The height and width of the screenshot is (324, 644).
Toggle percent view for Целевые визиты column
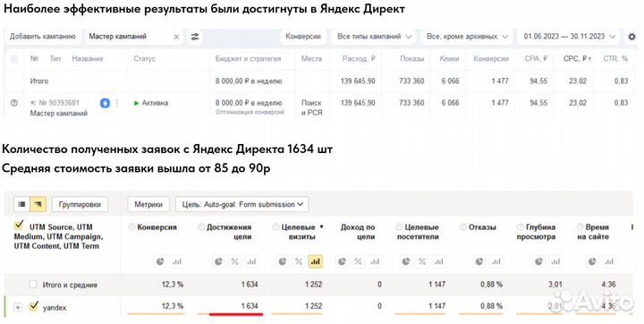pos(299,261)
